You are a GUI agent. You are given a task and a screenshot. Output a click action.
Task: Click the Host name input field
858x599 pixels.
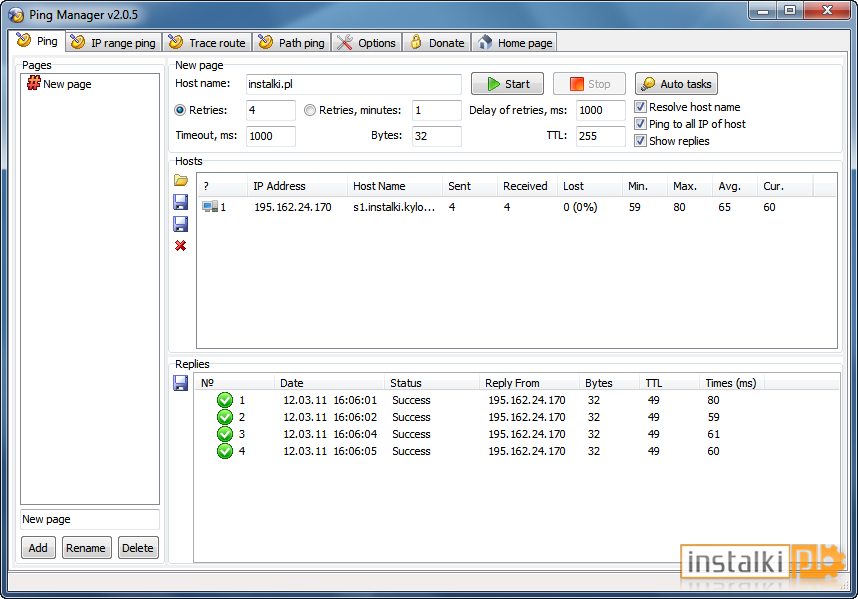point(353,84)
